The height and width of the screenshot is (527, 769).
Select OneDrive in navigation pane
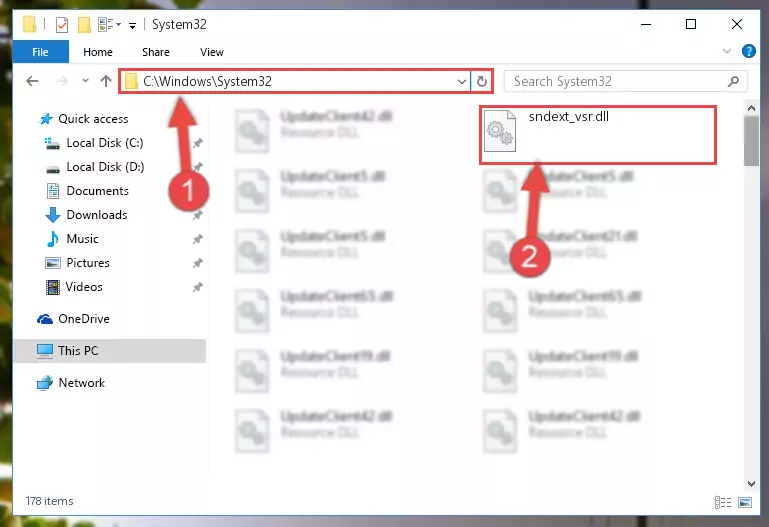click(x=84, y=319)
